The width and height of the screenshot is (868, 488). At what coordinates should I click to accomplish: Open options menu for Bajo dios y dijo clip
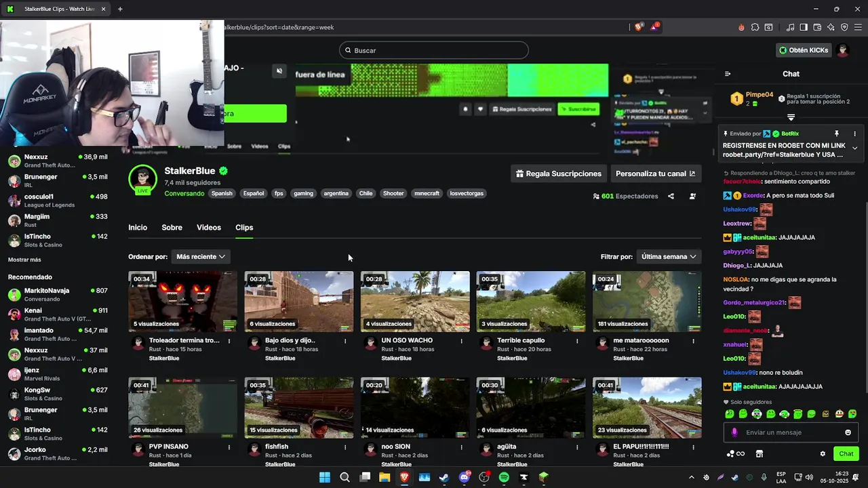coord(345,341)
